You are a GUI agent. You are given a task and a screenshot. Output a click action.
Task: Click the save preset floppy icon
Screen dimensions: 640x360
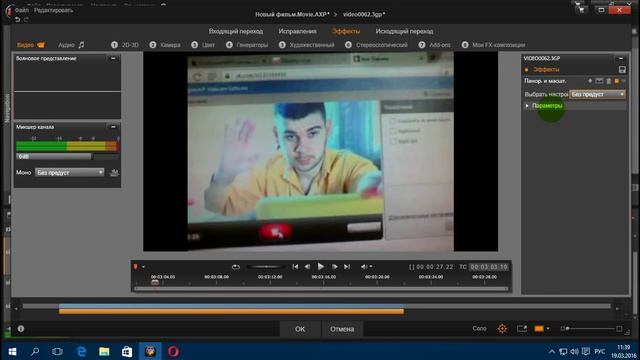622,70
